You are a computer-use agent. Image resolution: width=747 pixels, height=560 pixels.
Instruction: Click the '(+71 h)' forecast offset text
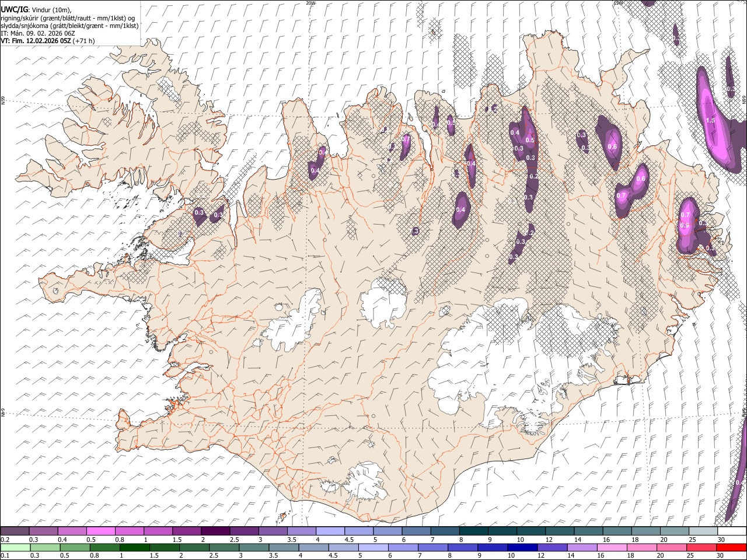click(x=83, y=41)
